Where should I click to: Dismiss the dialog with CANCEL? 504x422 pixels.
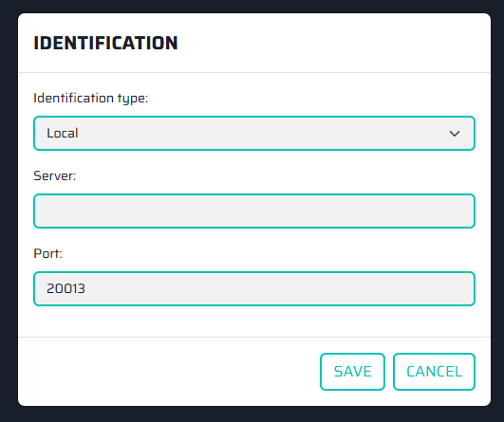click(434, 372)
